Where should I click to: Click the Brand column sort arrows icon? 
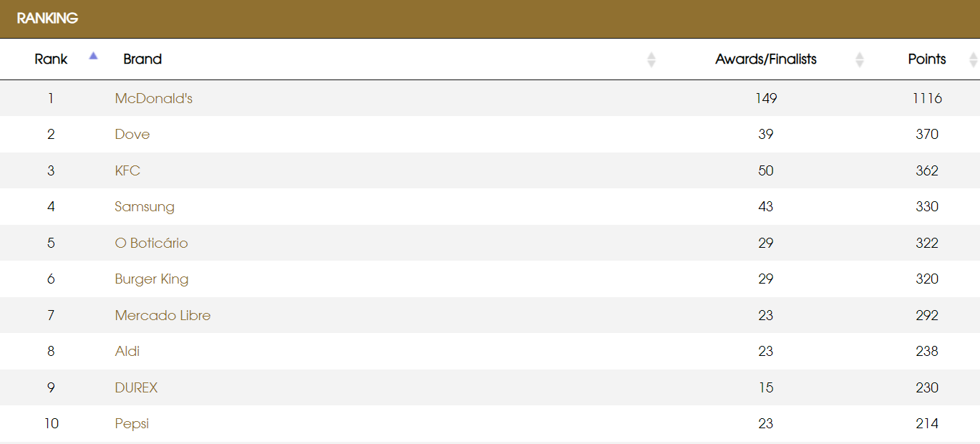651,59
